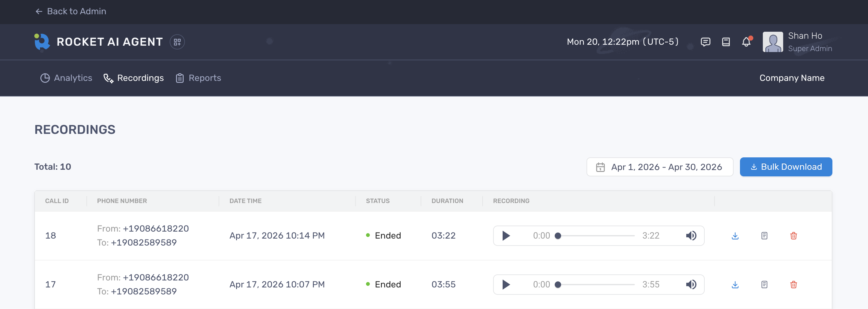The image size is (868, 309).
Task: Open the apps grid icon beside title
Action: coord(177,42)
